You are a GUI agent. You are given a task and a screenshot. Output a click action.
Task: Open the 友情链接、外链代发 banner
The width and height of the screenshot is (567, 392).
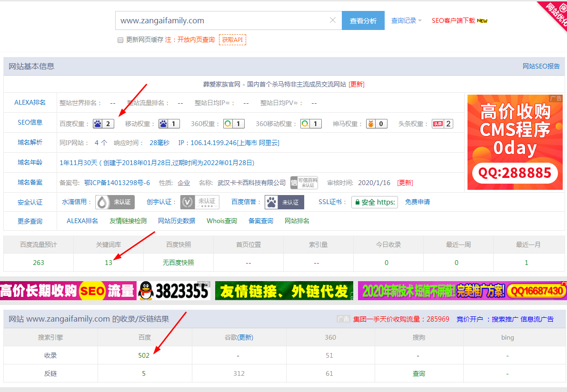[x=284, y=291]
